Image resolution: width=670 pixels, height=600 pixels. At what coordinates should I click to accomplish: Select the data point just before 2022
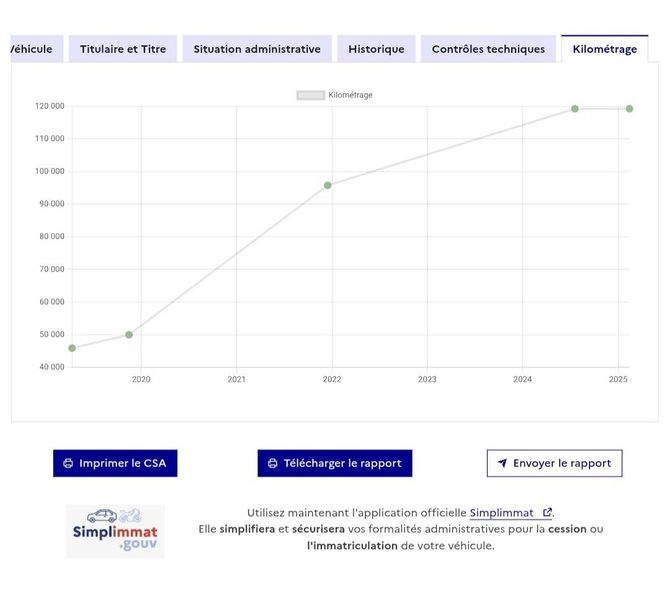point(327,185)
